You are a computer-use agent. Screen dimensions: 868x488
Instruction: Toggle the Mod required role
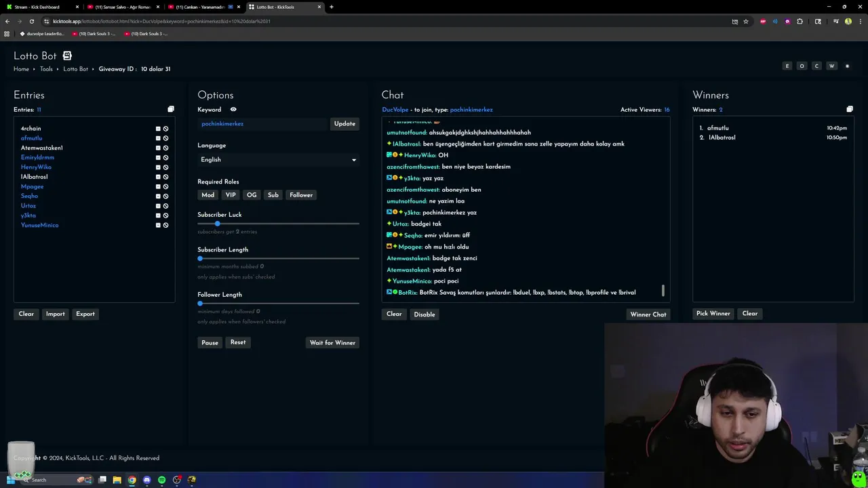(208, 195)
